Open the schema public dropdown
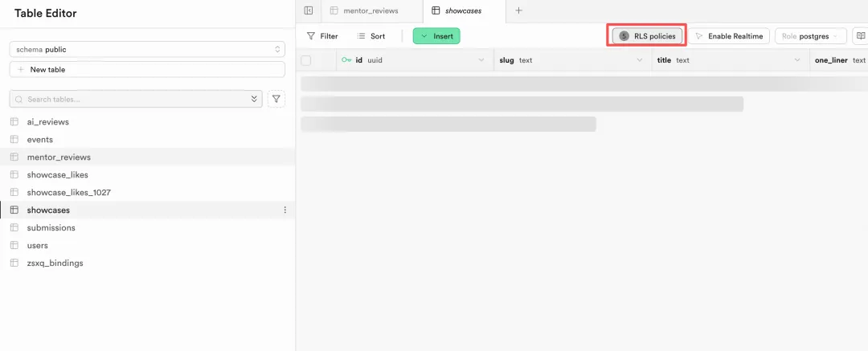The image size is (868, 351). coord(147,50)
